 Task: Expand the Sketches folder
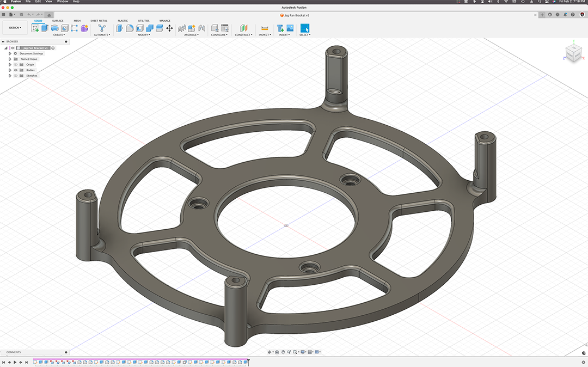click(10, 76)
